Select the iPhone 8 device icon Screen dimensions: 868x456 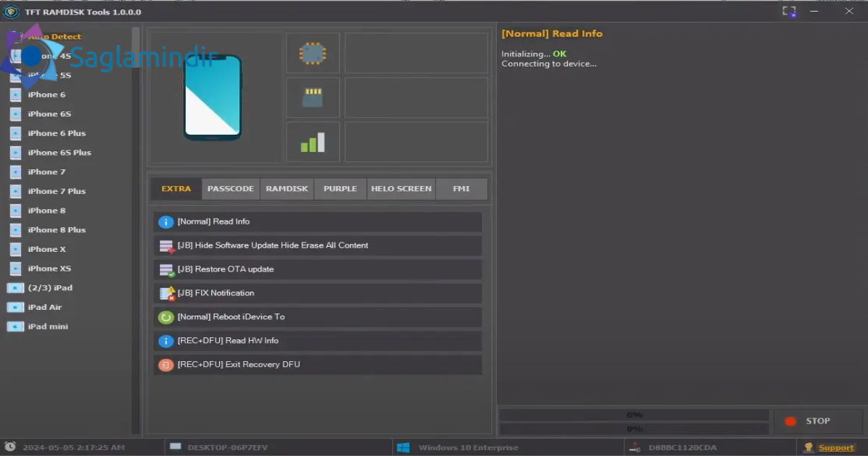point(15,211)
